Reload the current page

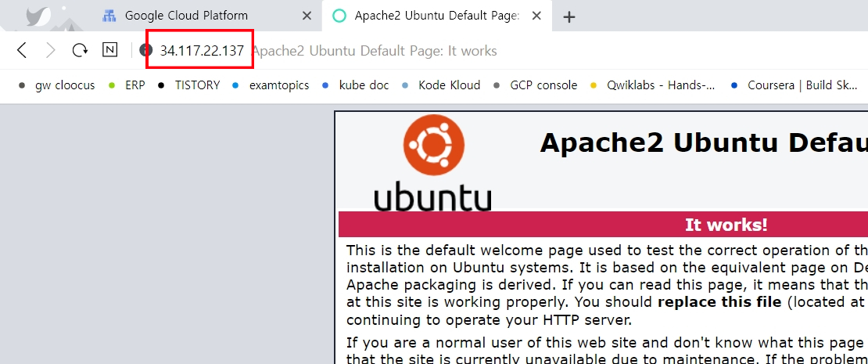pyautogui.click(x=81, y=50)
